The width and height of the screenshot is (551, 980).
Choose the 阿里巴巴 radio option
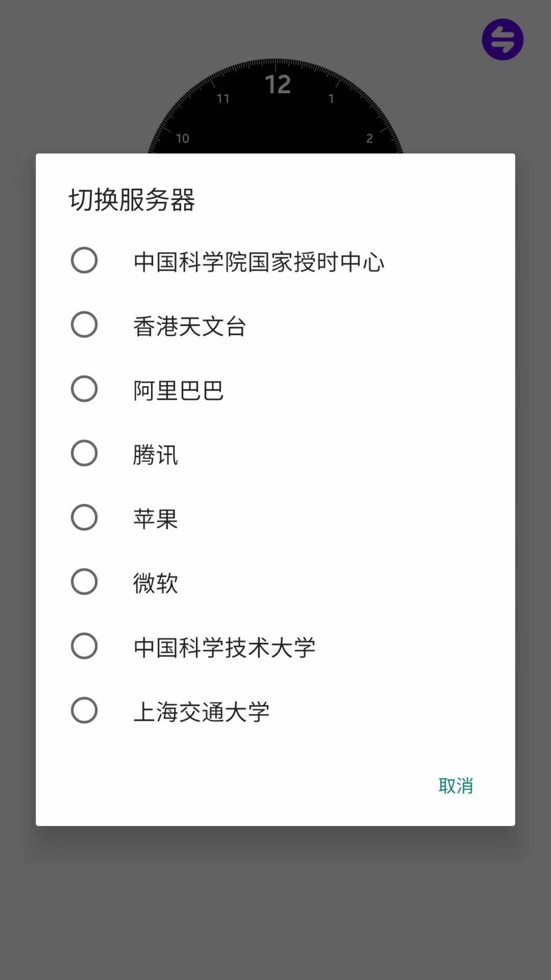tap(84, 389)
